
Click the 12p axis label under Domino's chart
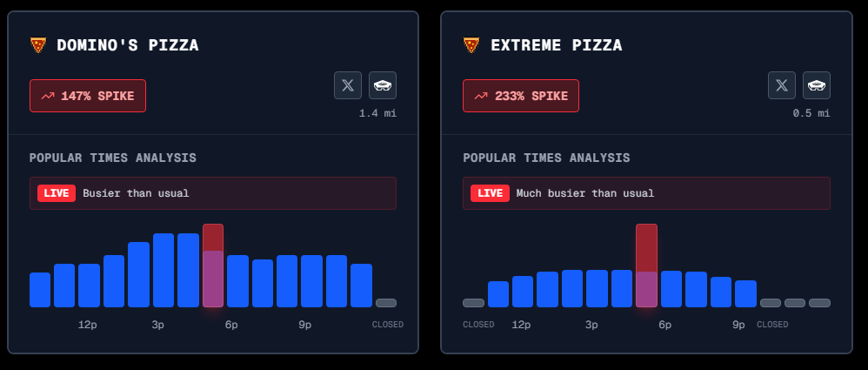click(x=88, y=325)
